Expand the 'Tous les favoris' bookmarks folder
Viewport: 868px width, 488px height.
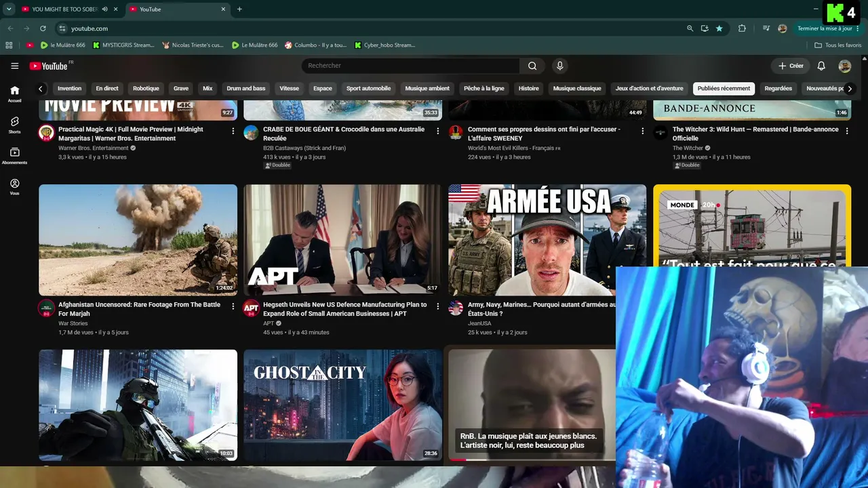[x=839, y=45]
